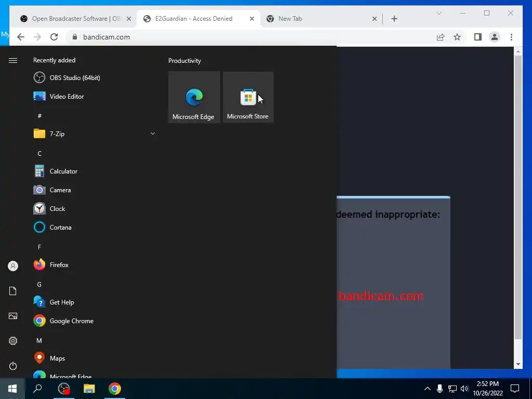Open the volume tray icon
Screen dimensions: 532x399
click(464, 389)
